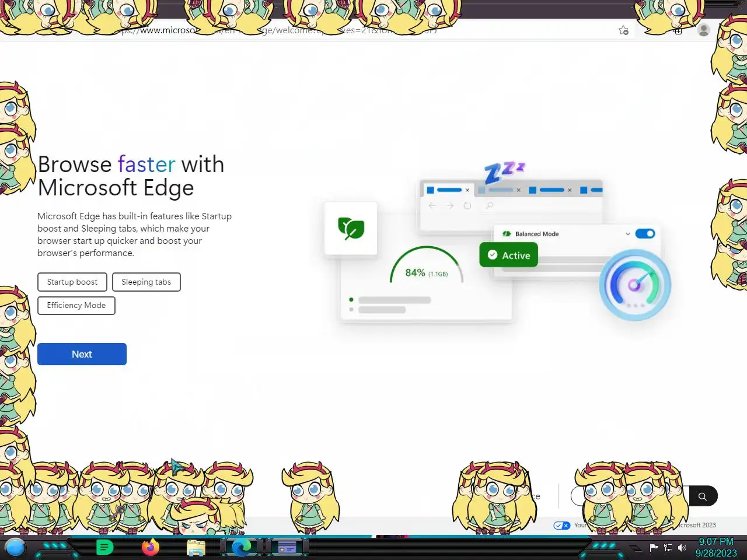Select the Efficiency Mode option
The width and height of the screenshot is (747, 560).
pos(76,305)
